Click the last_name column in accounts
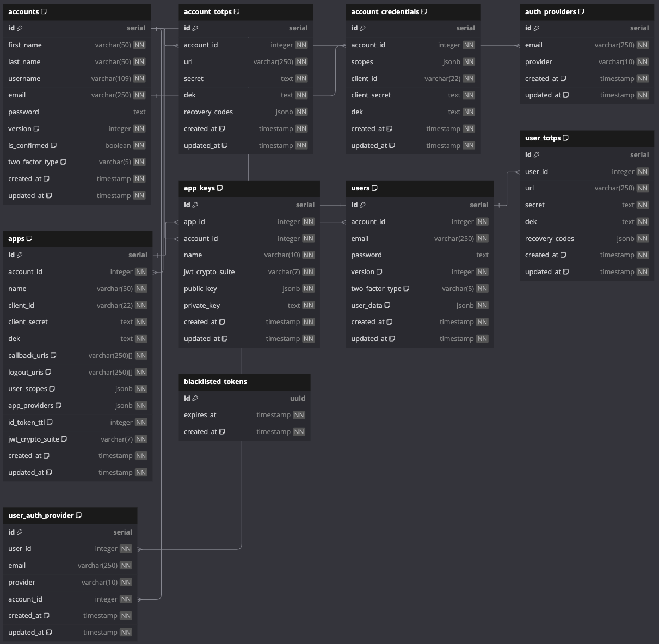Image resolution: width=659 pixels, height=644 pixels. click(77, 62)
